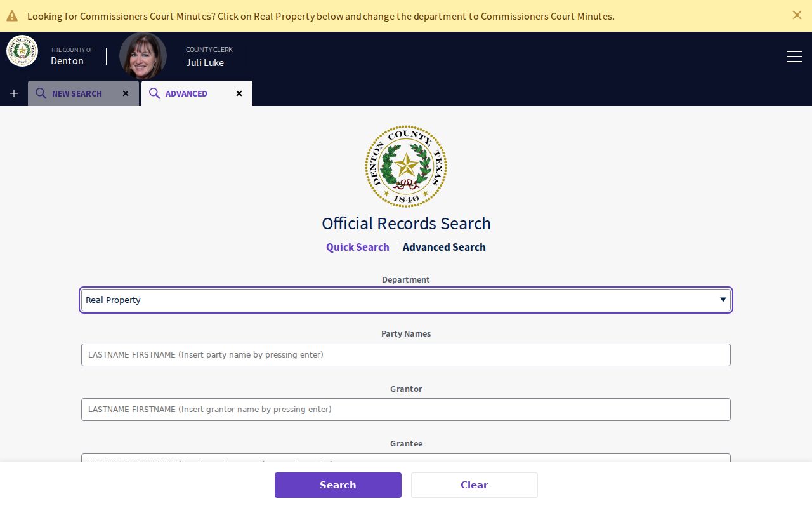Click the warning triangle icon in banner
The image size is (812, 508).
12,16
